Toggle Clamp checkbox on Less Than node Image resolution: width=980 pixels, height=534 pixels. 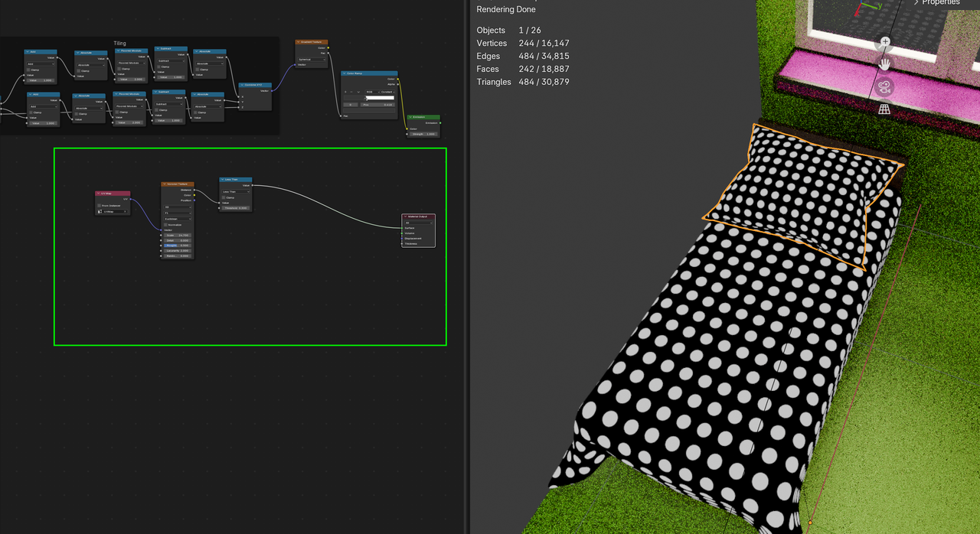click(x=224, y=197)
